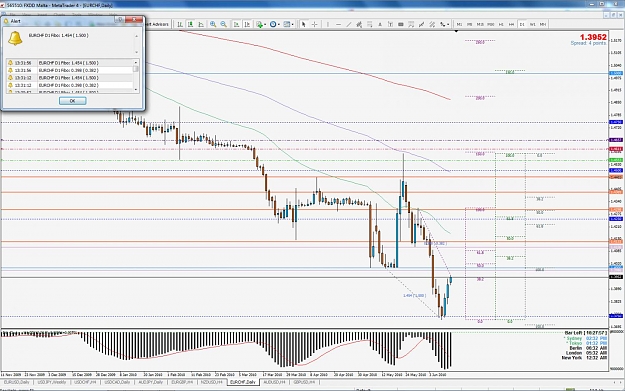Open the Indicators list dropdown
This screenshot has width=625, height=391.
click(x=261, y=24)
